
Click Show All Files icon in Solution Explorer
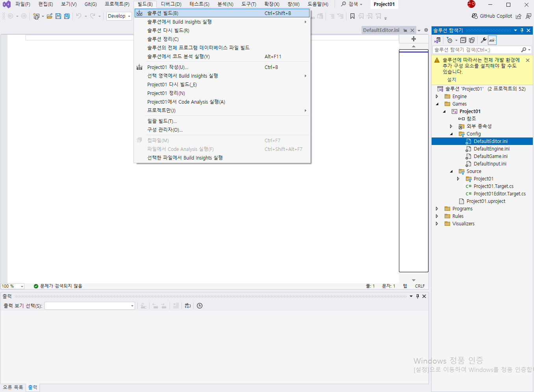point(472,40)
